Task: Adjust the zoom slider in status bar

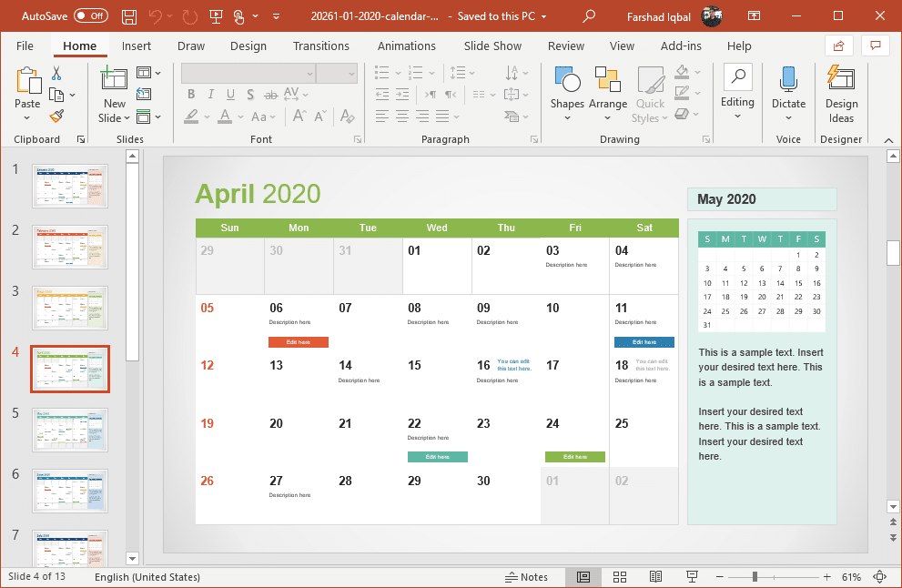Action: coord(755,577)
